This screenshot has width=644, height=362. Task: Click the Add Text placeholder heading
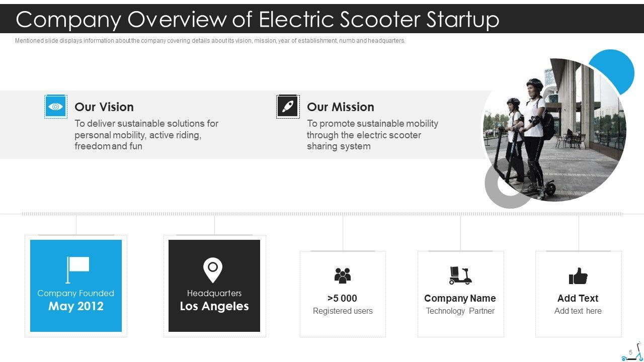[x=578, y=298]
